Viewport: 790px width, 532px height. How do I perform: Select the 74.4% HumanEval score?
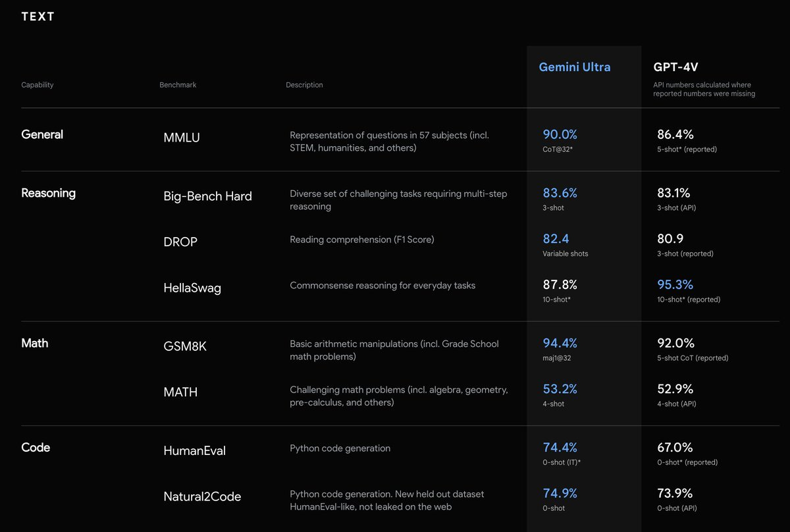pos(560,447)
